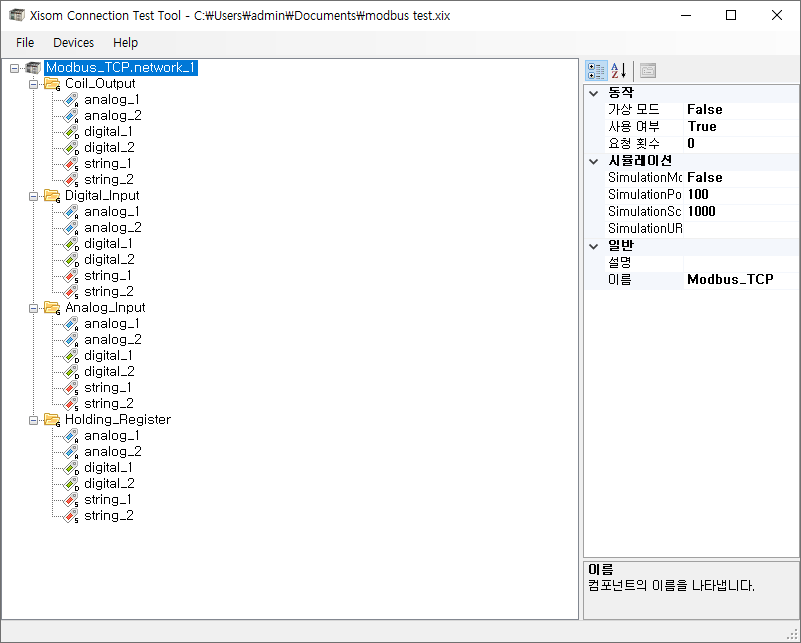Click the Coil_Output folder icon
Image resolution: width=801 pixels, height=643 pixels.
(x=52, y=84)
